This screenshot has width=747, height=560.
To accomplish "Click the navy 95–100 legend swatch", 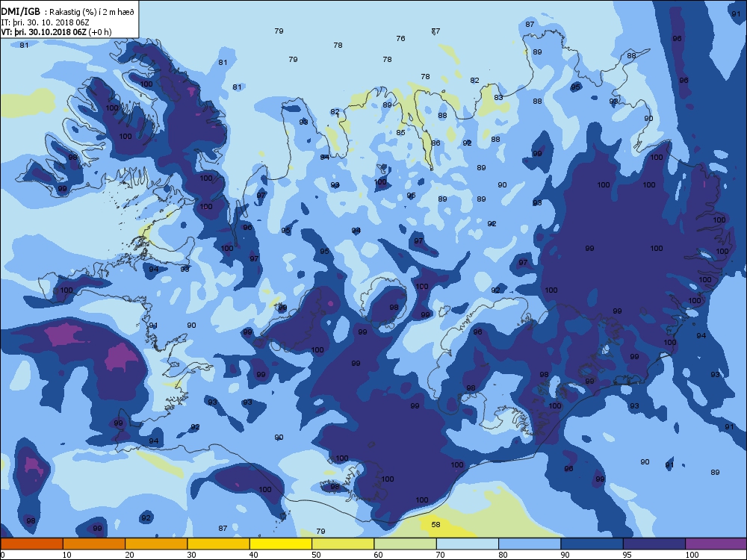I will [654, 544].
